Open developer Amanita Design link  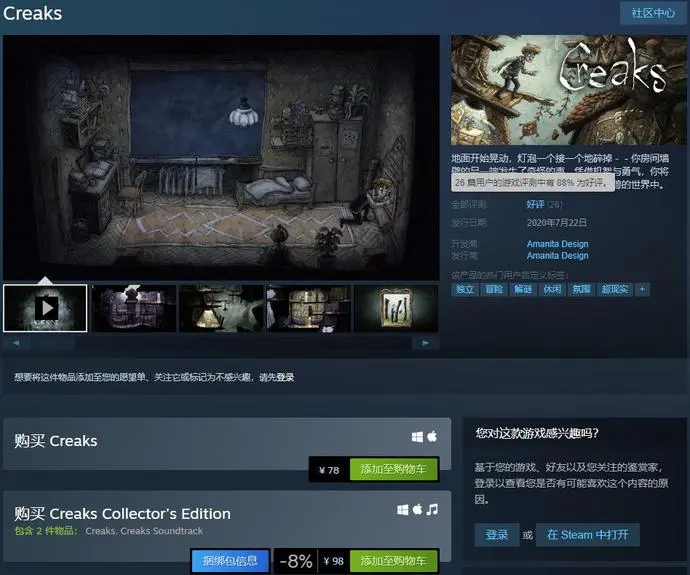tap(558, 244)
